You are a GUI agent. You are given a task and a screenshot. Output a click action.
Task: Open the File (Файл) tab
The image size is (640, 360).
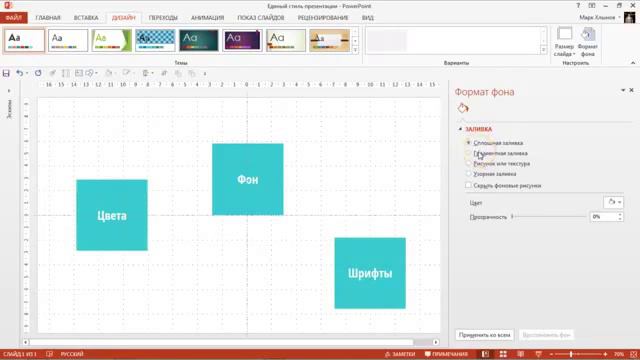[13, 18]
